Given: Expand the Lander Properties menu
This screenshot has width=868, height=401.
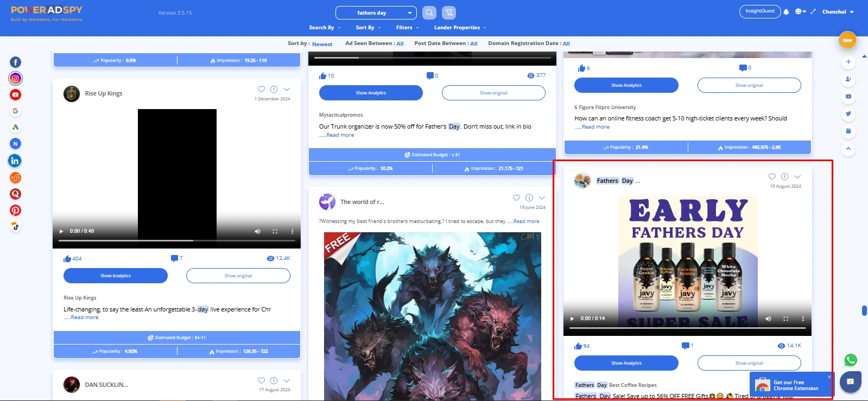Looking at the screenshot, I should tap(460, 28).
